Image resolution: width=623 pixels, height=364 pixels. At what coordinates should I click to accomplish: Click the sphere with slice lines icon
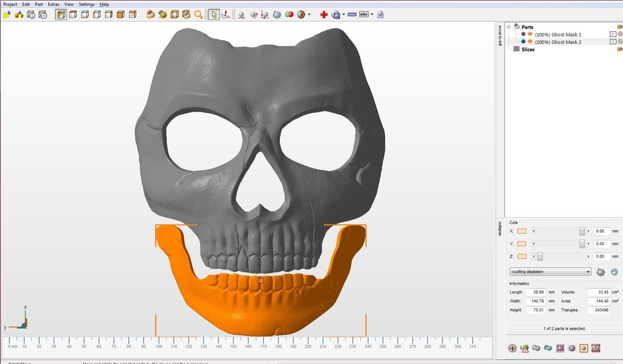tap(572, 348)
